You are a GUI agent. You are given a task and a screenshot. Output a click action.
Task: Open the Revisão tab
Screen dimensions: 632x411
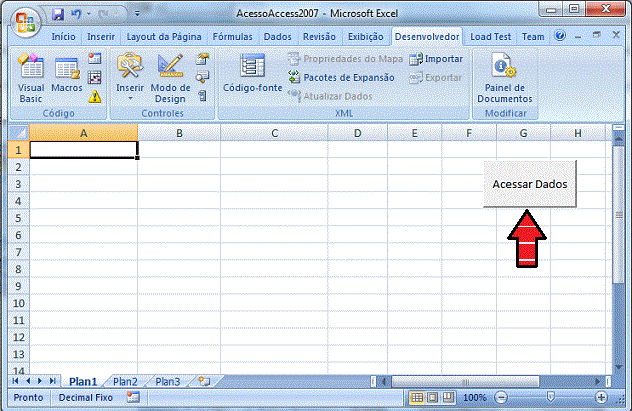click(319, 37)
